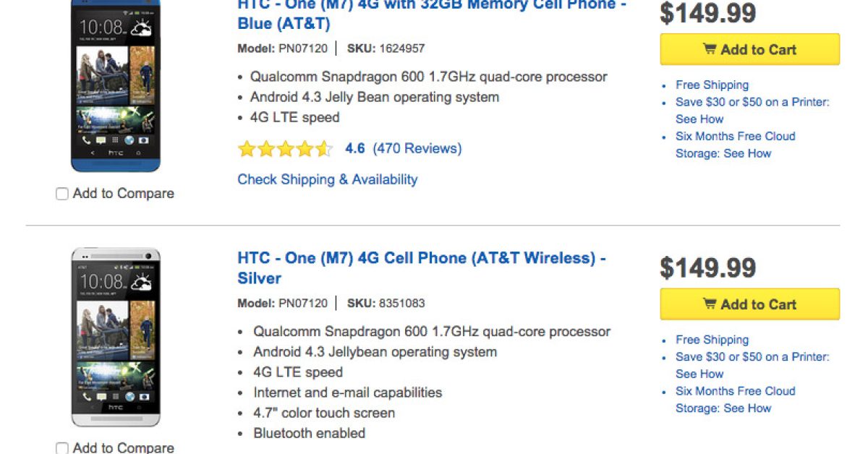Open printer savings offer for silver phone
Viewport: 868px width, 454px height.
(x=752, y=357)
